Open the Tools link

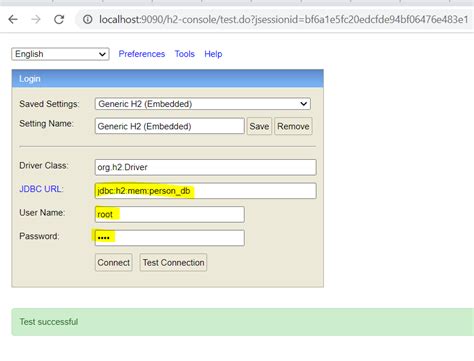point(185,54)
